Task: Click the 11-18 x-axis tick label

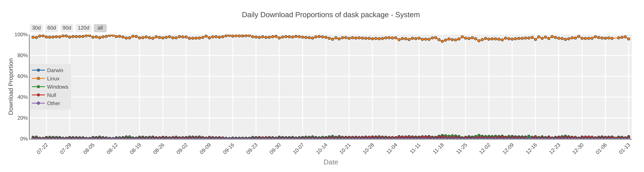Action: coord(439,149)
